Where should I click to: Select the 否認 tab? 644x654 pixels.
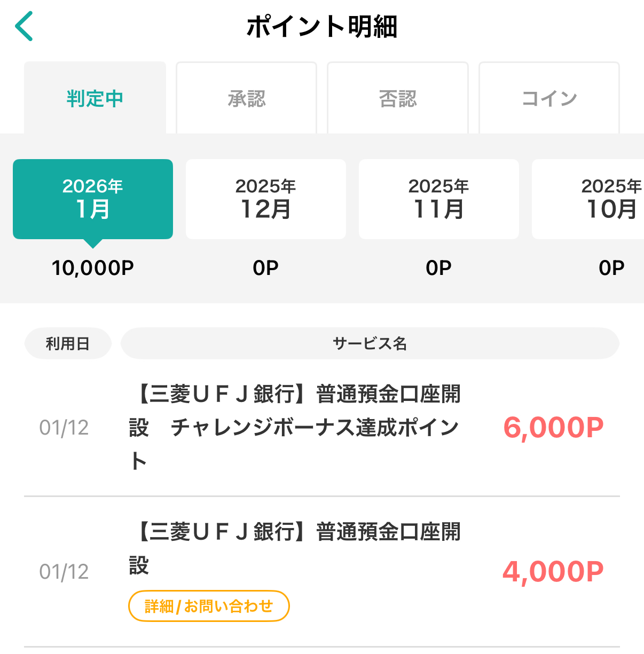pos(397,99)
